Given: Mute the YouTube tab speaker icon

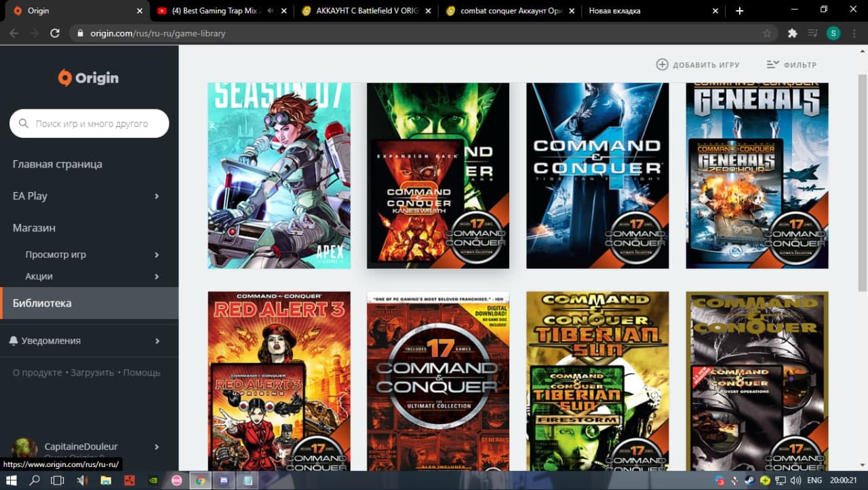Looking at the screenshot, I should (x=271, y=11).
